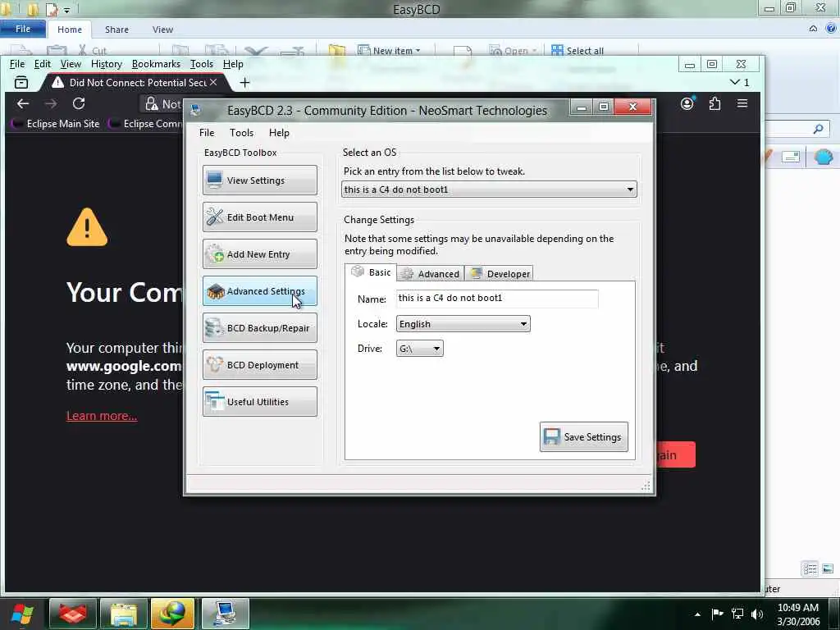Open list all tabs chevron
This screenshot has width=840, height=630.
734,82
